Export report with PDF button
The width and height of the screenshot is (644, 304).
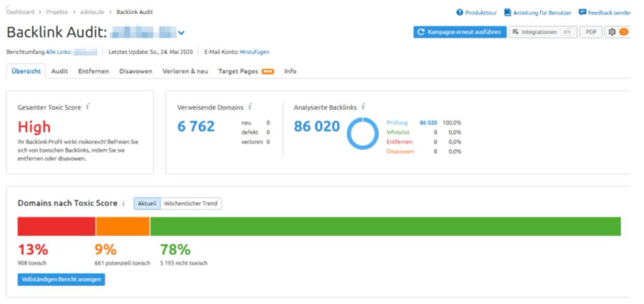pyautogui.click(x=591, y=32)
